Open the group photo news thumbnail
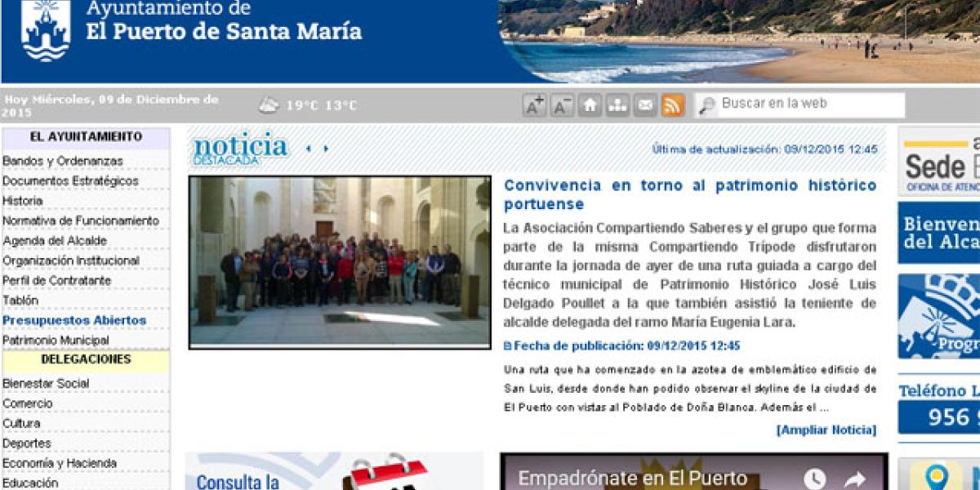This screenshot has height=490, width=980. point(340,262)
